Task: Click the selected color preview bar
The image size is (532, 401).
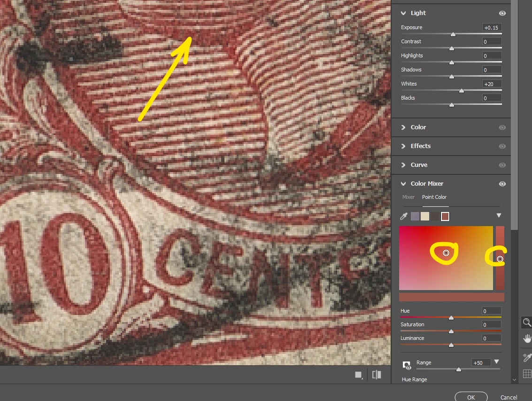Action: tap(452, 297)
